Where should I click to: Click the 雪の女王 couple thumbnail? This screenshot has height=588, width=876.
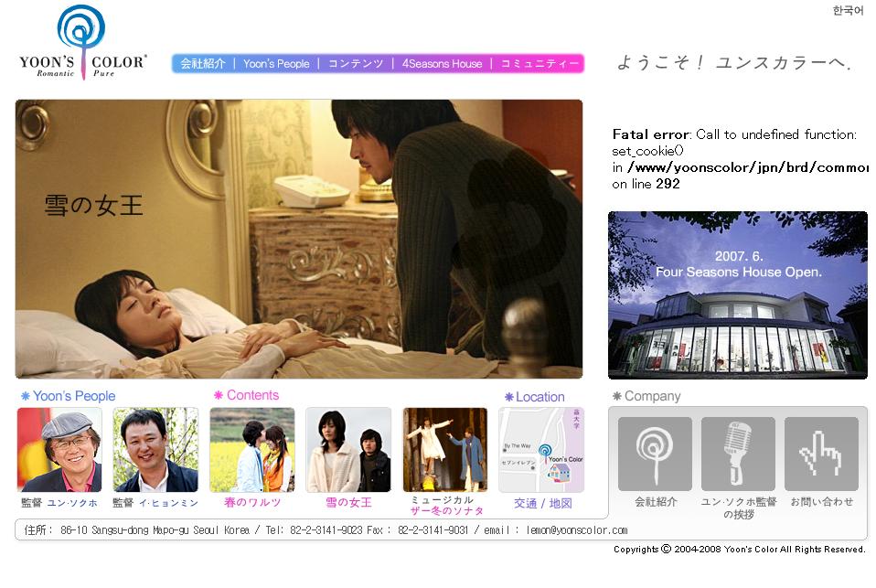(348, 450)
